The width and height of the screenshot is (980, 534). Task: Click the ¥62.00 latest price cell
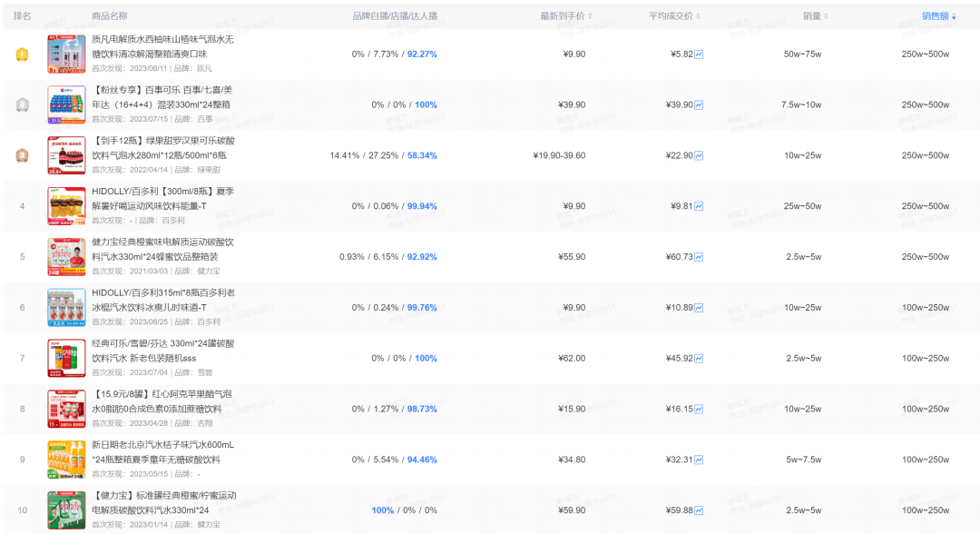[x=572, y=359]
